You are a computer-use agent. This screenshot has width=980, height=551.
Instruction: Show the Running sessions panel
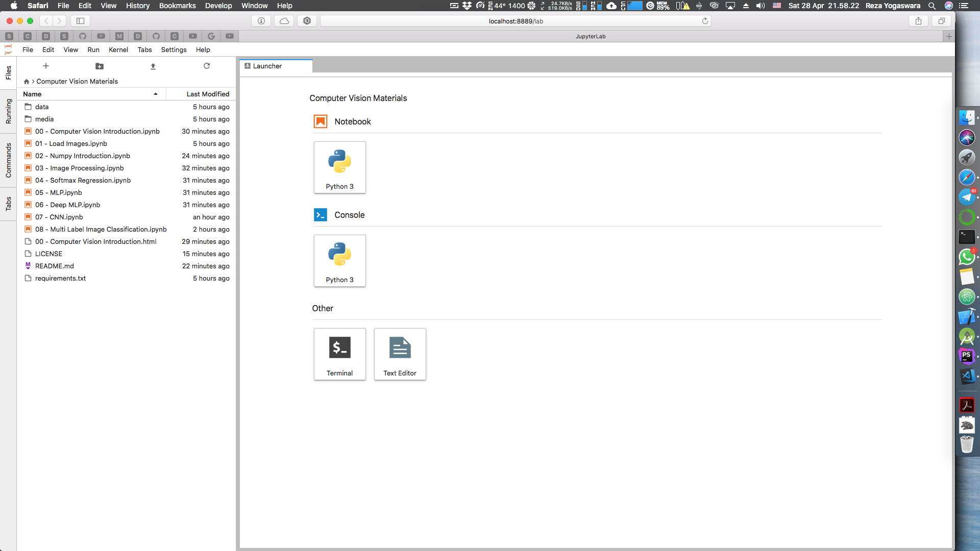8,111
